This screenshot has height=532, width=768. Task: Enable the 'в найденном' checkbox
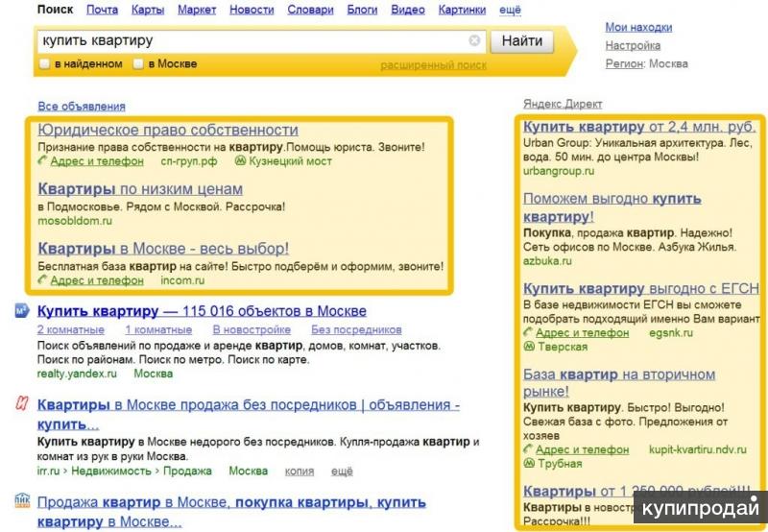pos(44,63)
